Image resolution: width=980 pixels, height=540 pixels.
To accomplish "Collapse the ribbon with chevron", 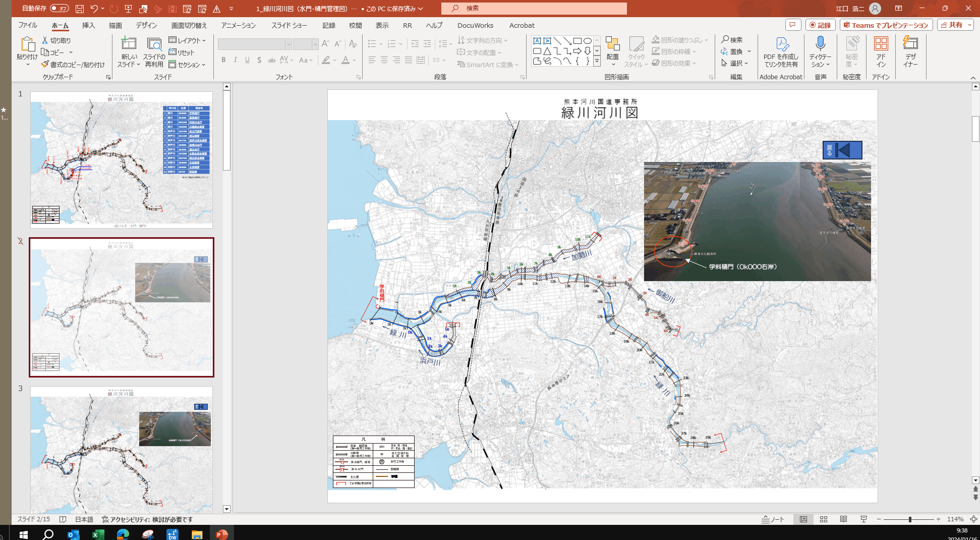I will click(973, 77).
